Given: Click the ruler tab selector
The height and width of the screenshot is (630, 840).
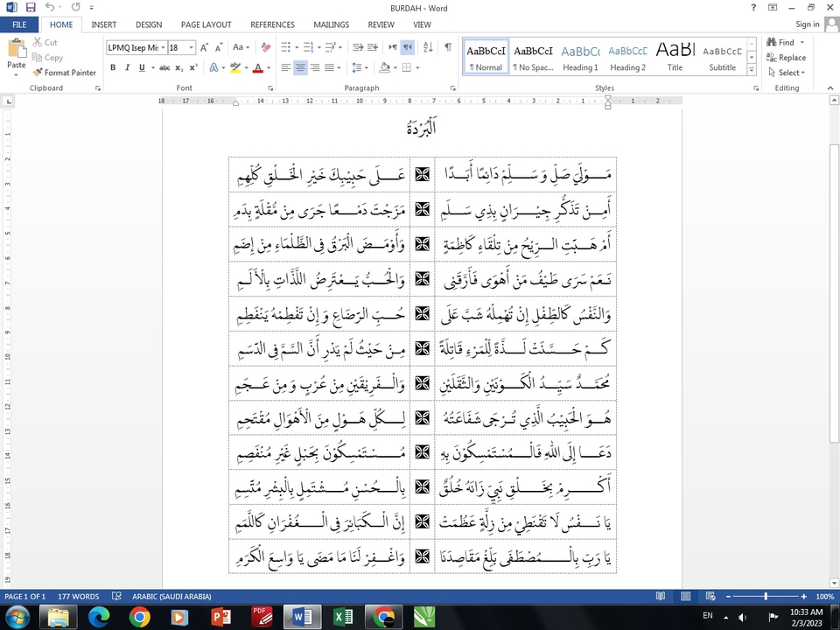Looking at the screenshot, I should [8, 101].
